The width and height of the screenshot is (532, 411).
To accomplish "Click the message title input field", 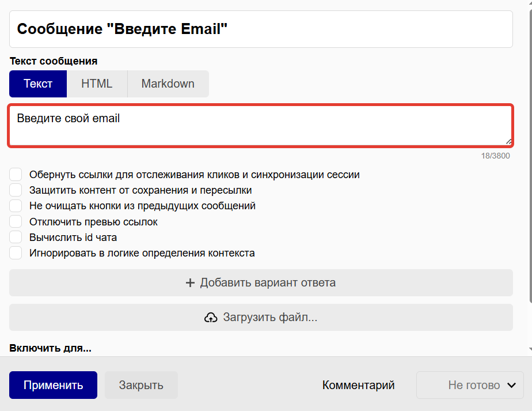I will coord(260,29).
